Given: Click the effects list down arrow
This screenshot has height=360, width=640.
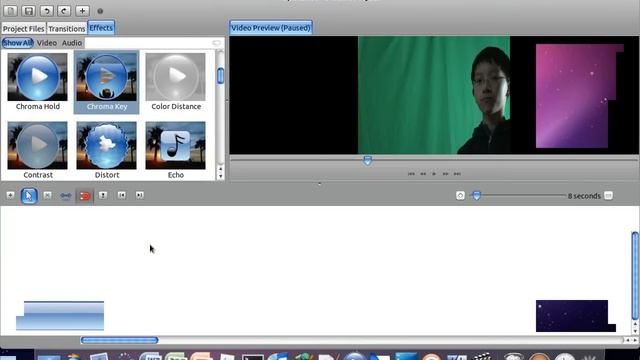Looking at the screenshot, I should (220, 176).
